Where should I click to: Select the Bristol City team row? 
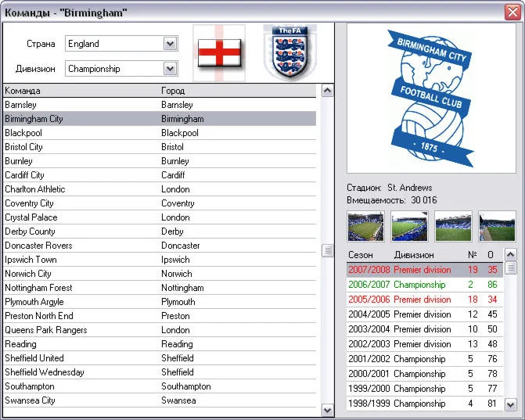tap(160, 147)
